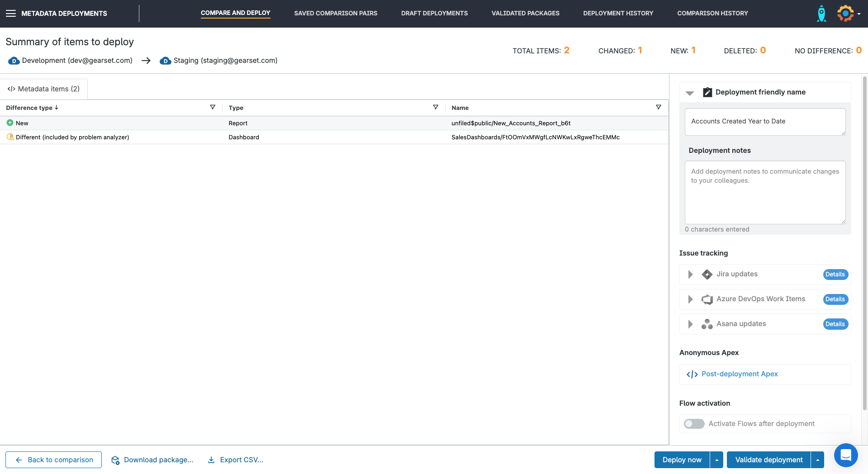868x474 pixels.
Task: Click the Difference type filter icon
Action: (x=213, y=107)
